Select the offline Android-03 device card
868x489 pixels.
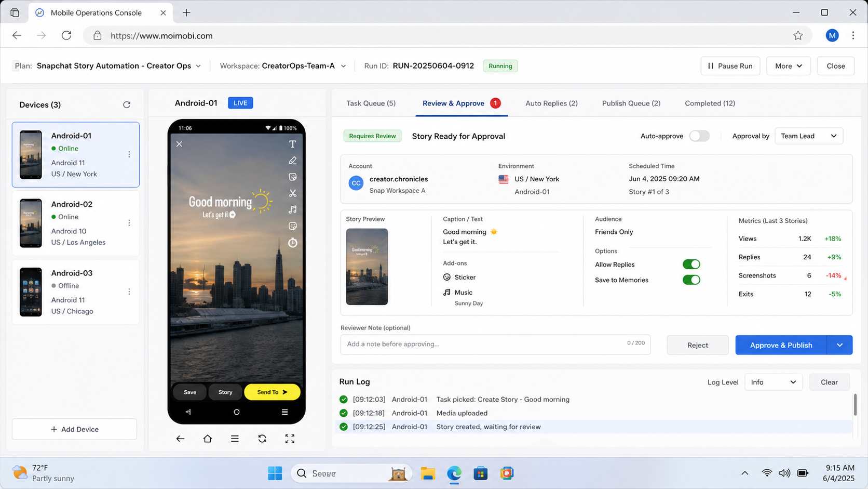[76, 292]
